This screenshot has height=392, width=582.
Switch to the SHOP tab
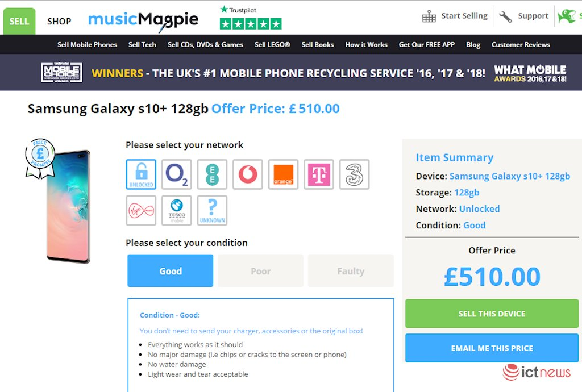tap(59, 22)
